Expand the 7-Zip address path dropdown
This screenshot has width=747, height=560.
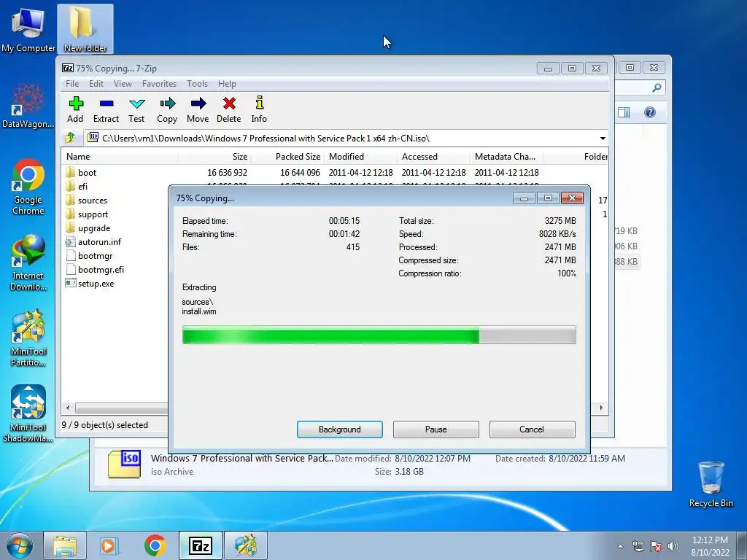603,139
